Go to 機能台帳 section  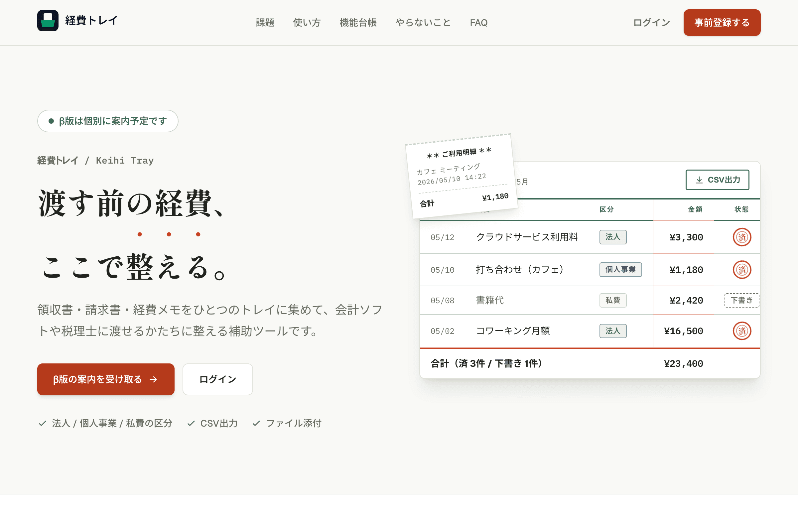point(358,23)
